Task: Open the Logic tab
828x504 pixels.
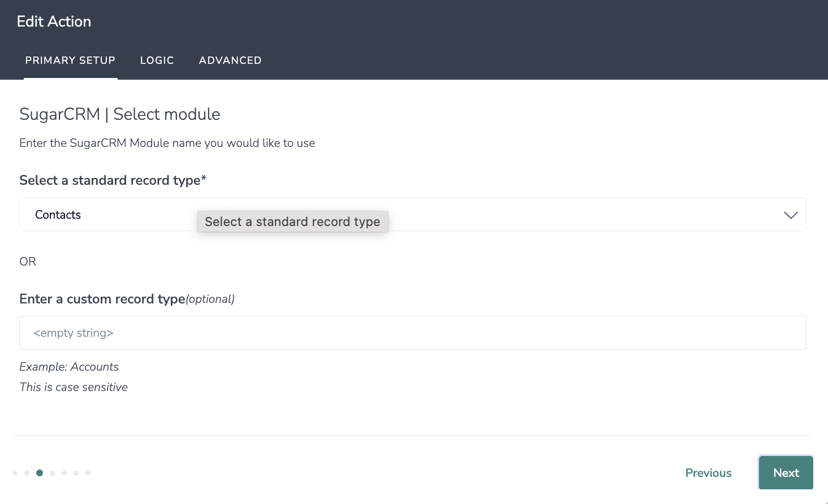Action: tap(157, 60)
